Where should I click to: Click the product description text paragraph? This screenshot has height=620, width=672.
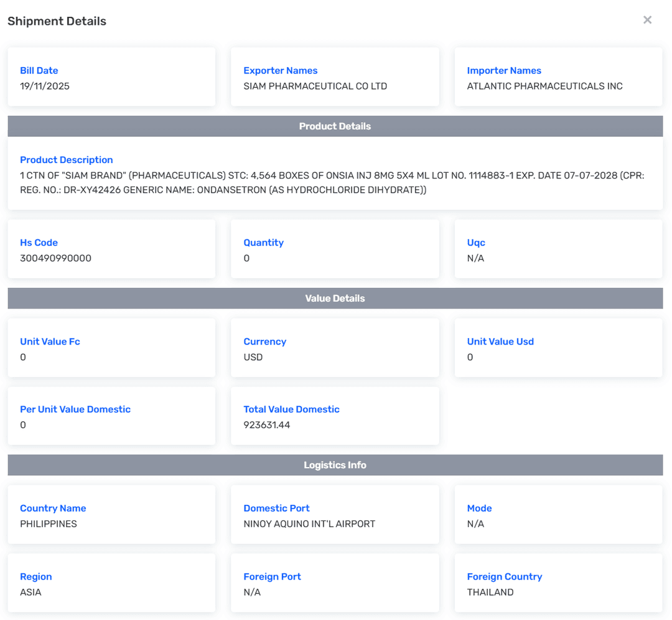pos(332,183)
